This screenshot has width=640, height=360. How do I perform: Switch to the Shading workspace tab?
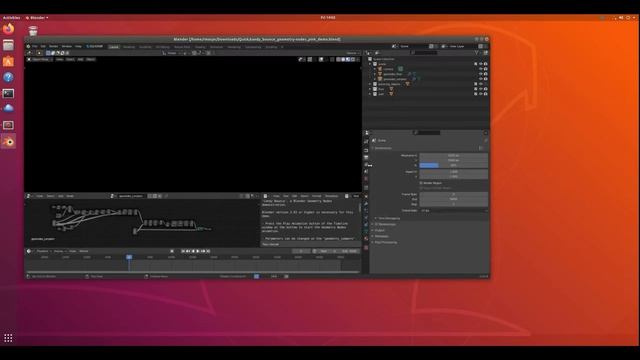coord(200,47)
